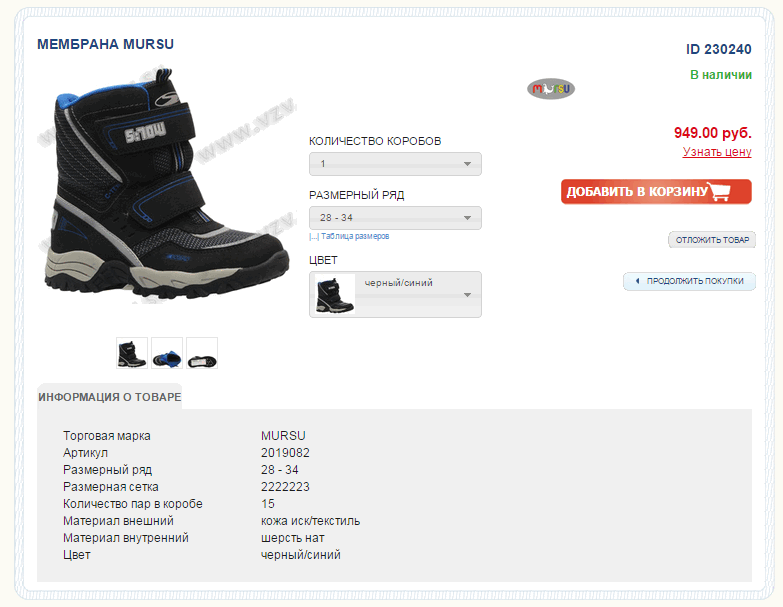
Task: Click the ОТЛОЖИТЬ ТОВАР button
Action: [x=712, y=240]
